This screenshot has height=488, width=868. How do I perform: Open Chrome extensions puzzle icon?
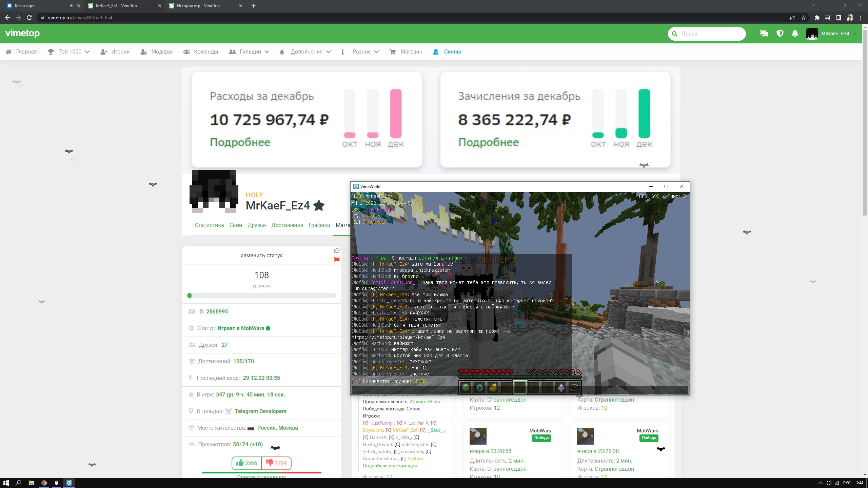817,18
